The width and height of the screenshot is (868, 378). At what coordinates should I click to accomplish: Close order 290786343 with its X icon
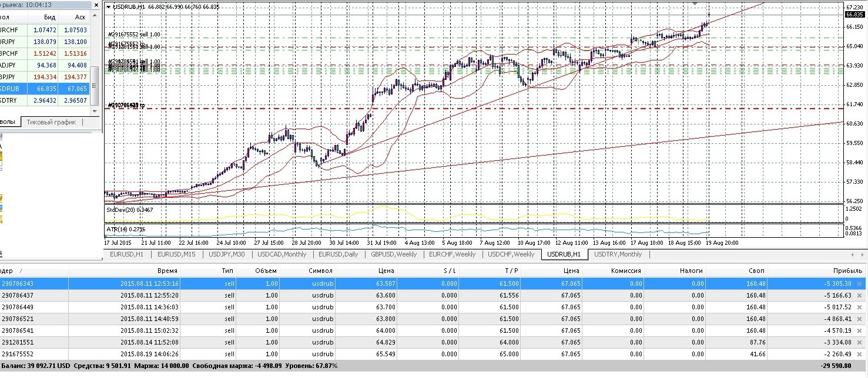click(859, 283)
